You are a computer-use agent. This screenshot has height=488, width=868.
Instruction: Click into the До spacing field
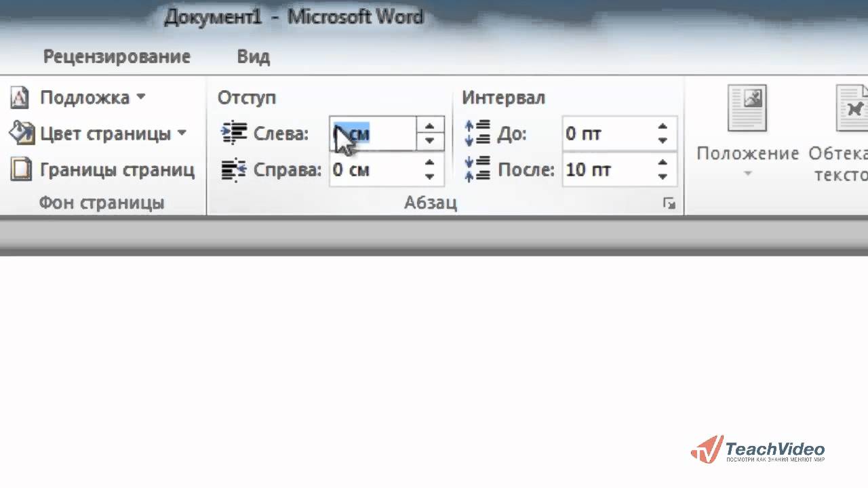tap(606, 133)
